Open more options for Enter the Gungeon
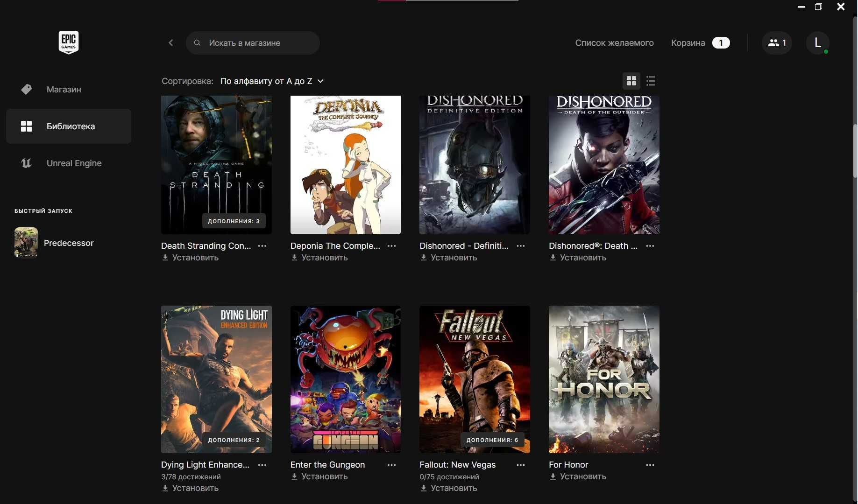858x504 pixels. click(391, 465)
